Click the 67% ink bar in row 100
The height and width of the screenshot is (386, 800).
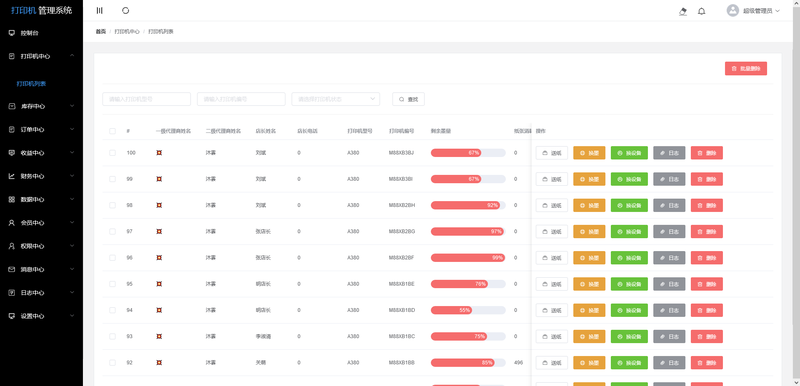click(468, 152)
